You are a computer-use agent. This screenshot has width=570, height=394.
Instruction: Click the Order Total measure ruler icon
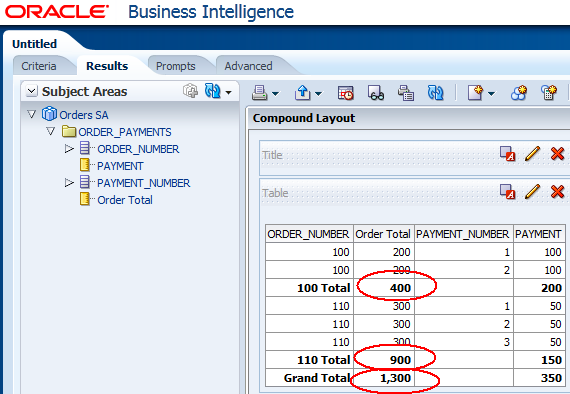click(x=85, y=199)
